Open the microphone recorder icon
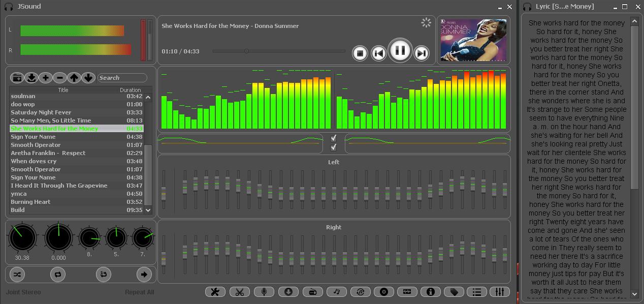This screenshot has height=304, width=644. (x=264, y=292)
